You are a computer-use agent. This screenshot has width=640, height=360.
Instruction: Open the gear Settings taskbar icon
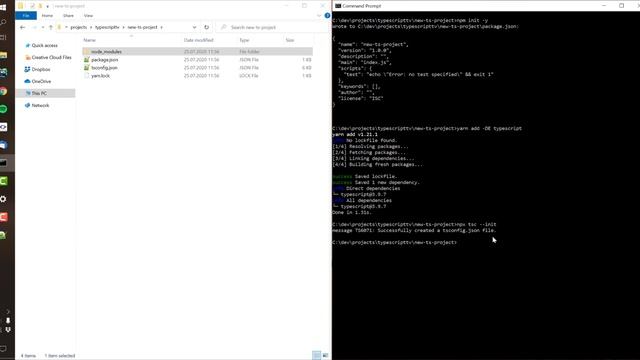coord(3,199)
